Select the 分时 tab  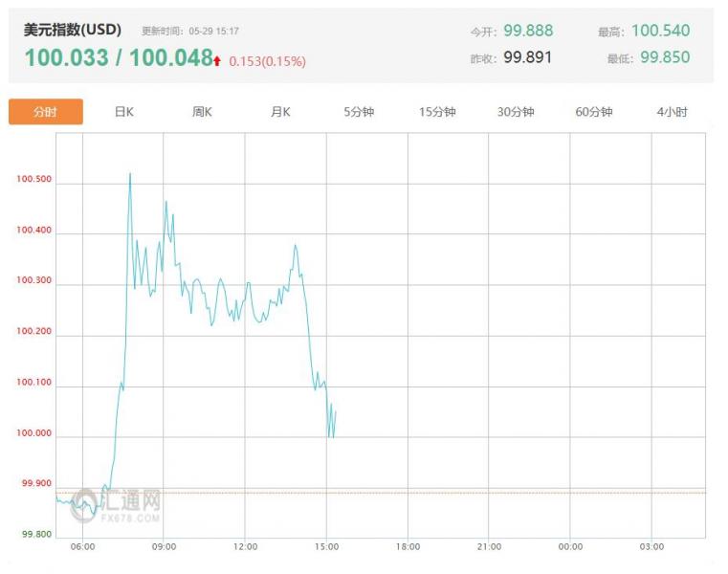coord(46,112)
